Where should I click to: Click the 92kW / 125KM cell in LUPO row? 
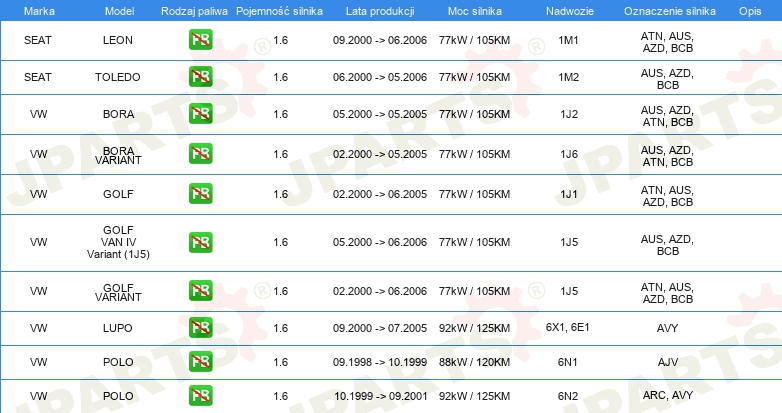point(474,328)
